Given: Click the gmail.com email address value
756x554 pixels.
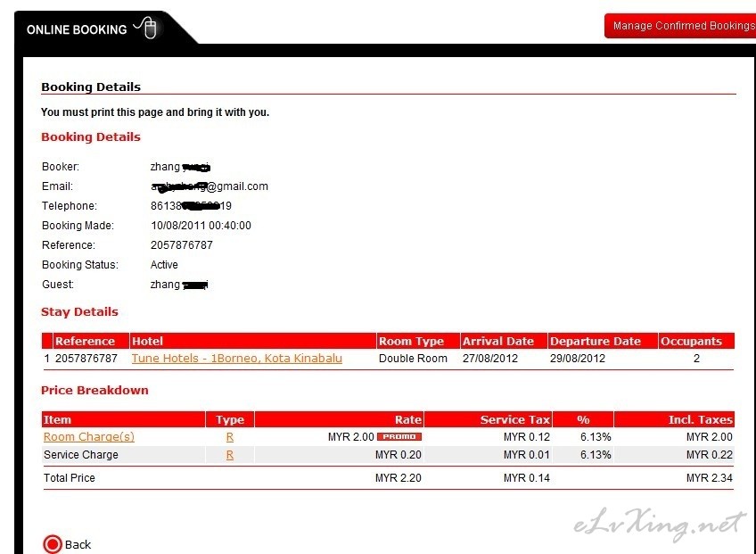Looking at the screenshot, I should pyautogui.click(x=210, y=186).
